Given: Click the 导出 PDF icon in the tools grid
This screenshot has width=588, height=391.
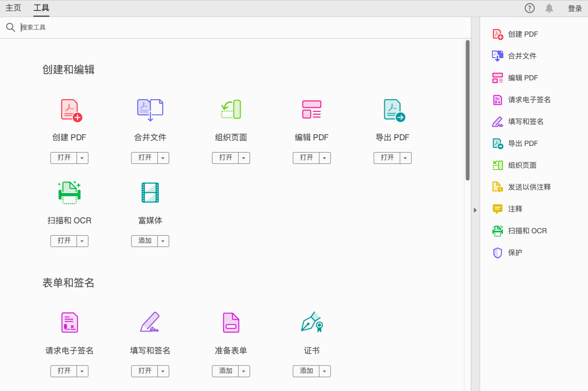Looking at the screenshot, I should point(394,110).
